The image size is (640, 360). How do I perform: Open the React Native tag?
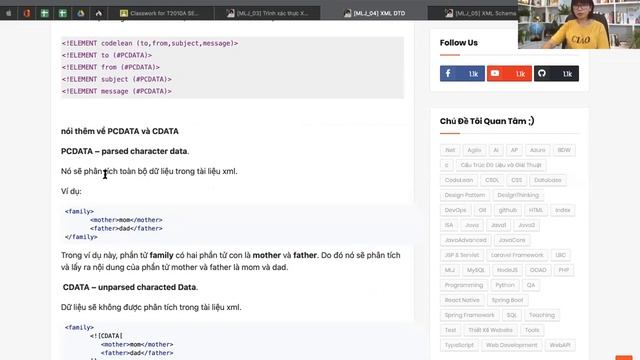[462, 300]
